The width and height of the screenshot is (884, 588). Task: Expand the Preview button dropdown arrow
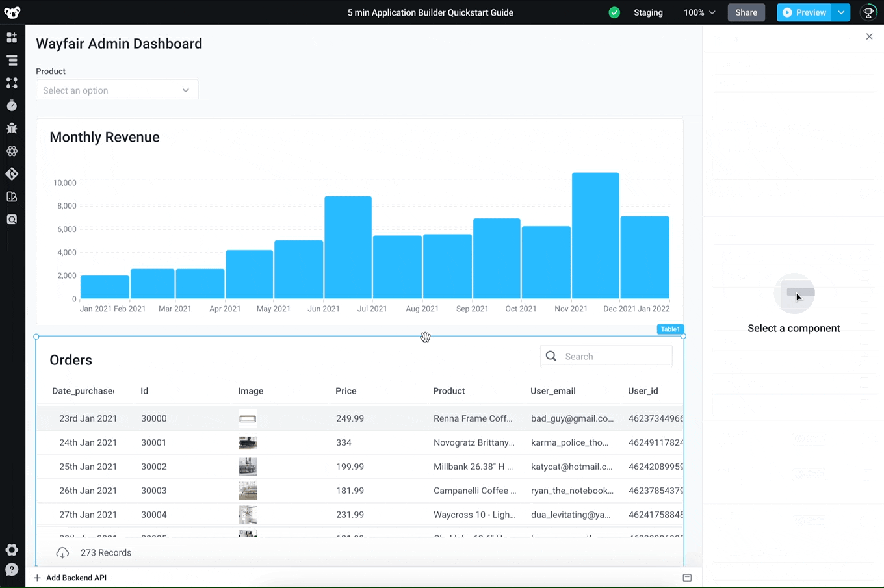click(841, 12)
